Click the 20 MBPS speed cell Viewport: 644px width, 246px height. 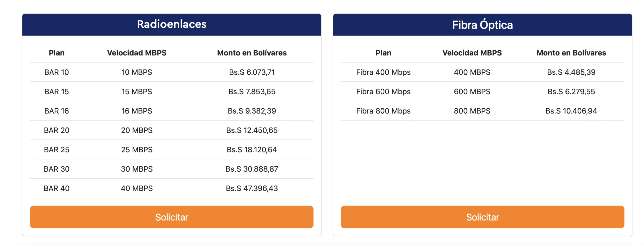137,130
